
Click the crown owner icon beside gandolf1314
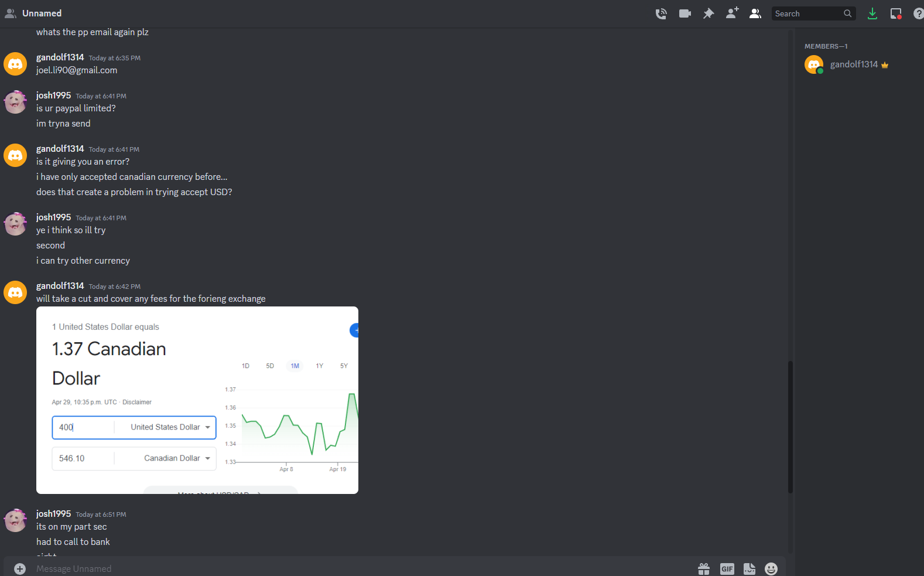[885, 65]
